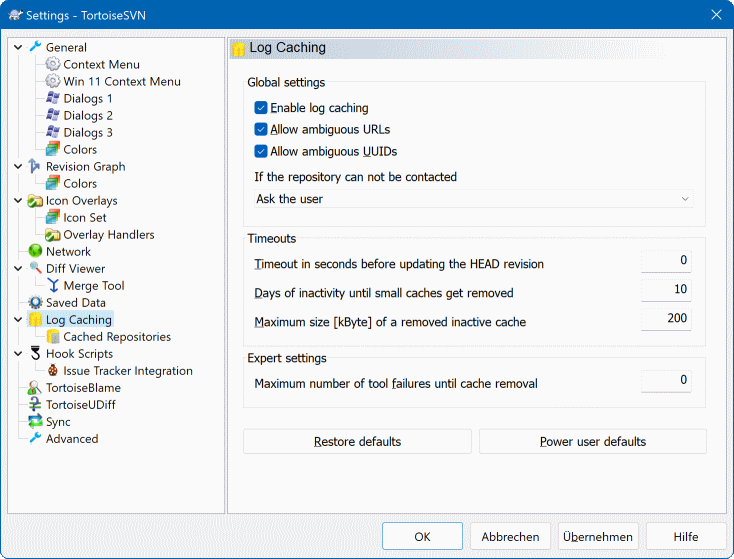This screenshot has height=559, width=734.
Task: Uncheck Allow ambiguous URLs
Action: (261, 129)
